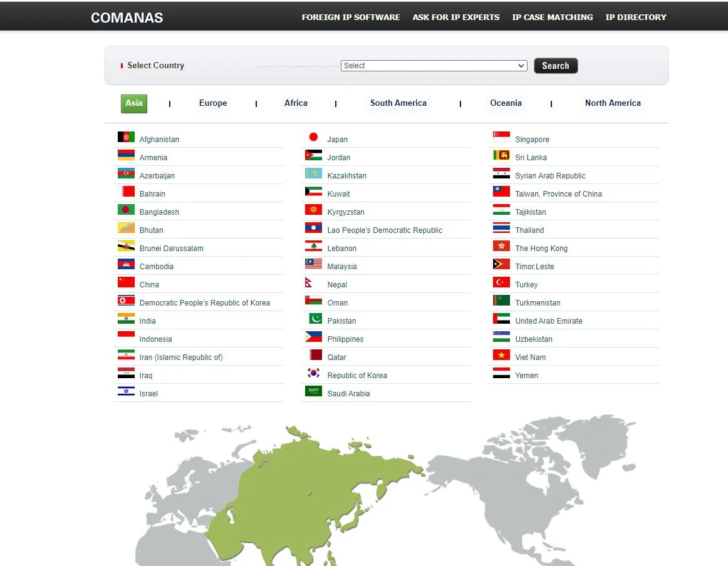This screenshot has height=566, width=728.
Task: Click the Kazakhstan flag icon
Action: click(x=313, y=173)
